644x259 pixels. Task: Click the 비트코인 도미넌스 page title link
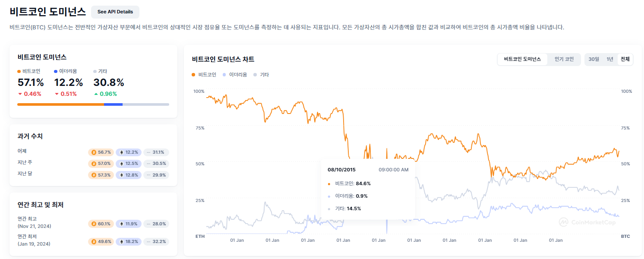(x=48, y=11)
